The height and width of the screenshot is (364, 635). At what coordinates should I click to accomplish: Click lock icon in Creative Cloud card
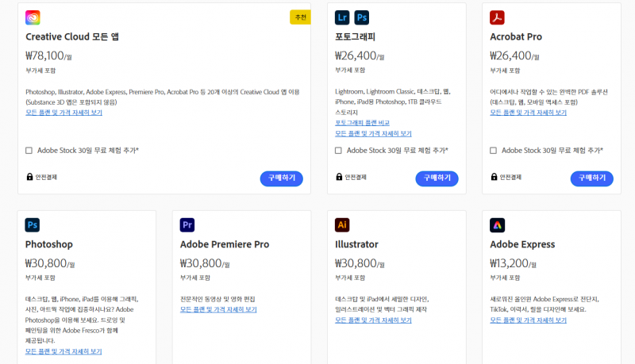(29, 177)
